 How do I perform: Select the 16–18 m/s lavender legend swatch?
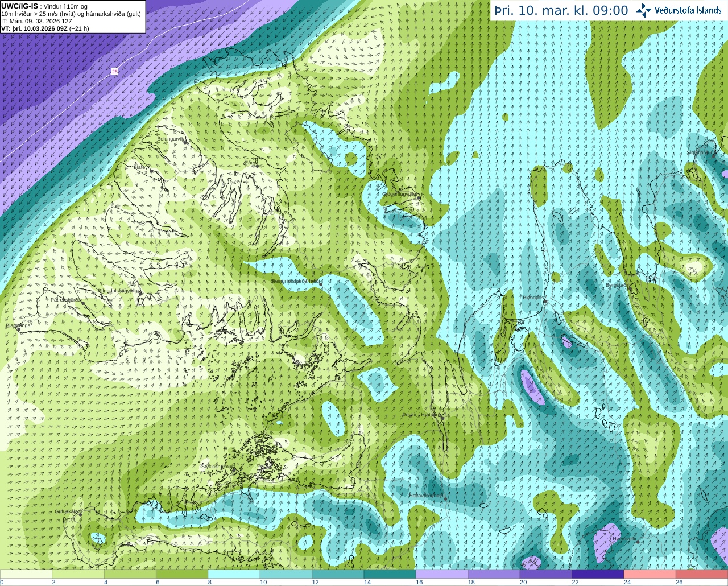pos(442,574)
